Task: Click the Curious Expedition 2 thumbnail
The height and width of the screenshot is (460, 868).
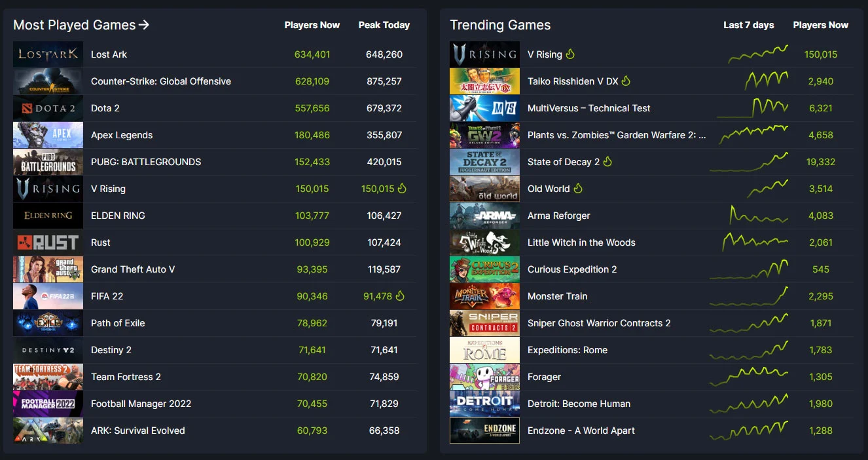Action: click(x=485, y=269)
